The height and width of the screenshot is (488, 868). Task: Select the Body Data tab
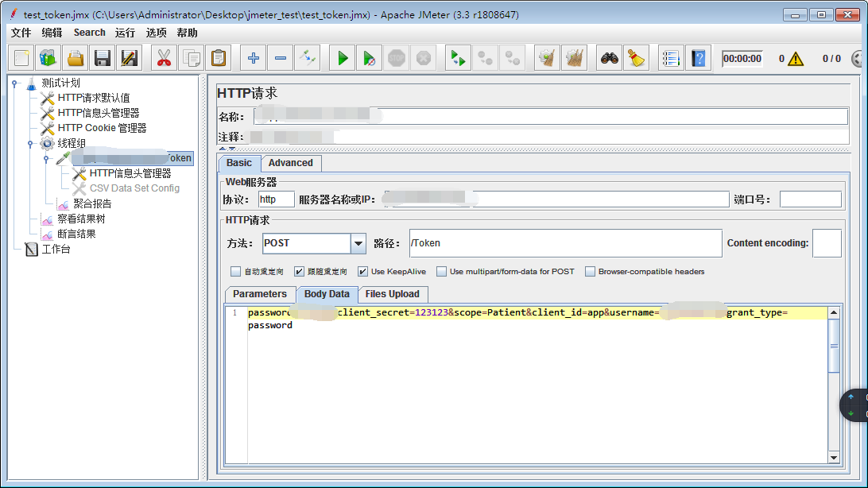pyautogui.click(x=327, y=294)
